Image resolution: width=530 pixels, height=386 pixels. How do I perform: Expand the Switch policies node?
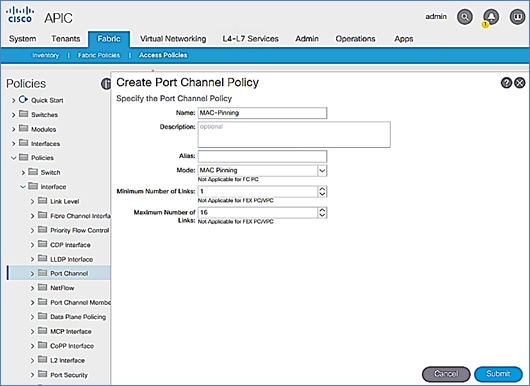[x=23, y=173]
